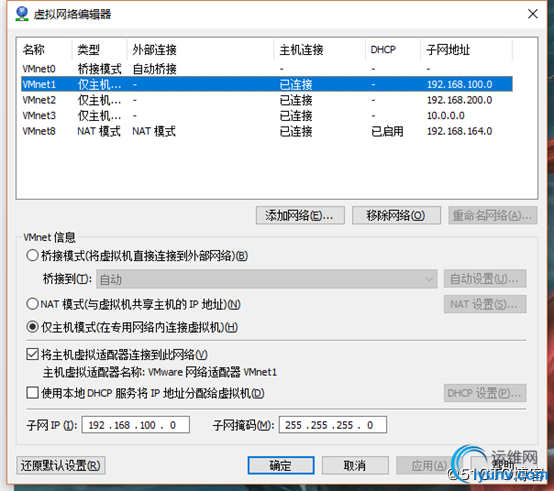Confirm with the 确定 button
This screenshot has width=554, height=491.
tap(281, 465)
